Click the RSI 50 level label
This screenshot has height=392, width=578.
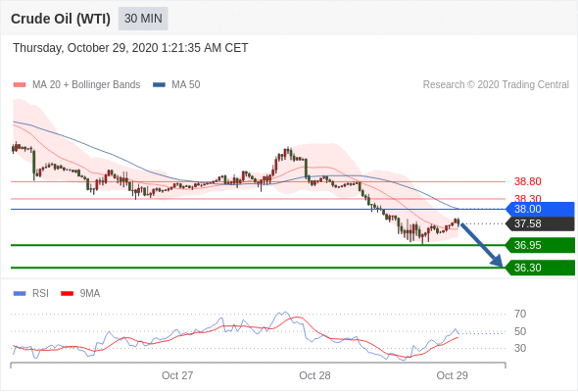pyautogui.click(x=520, y=331)
